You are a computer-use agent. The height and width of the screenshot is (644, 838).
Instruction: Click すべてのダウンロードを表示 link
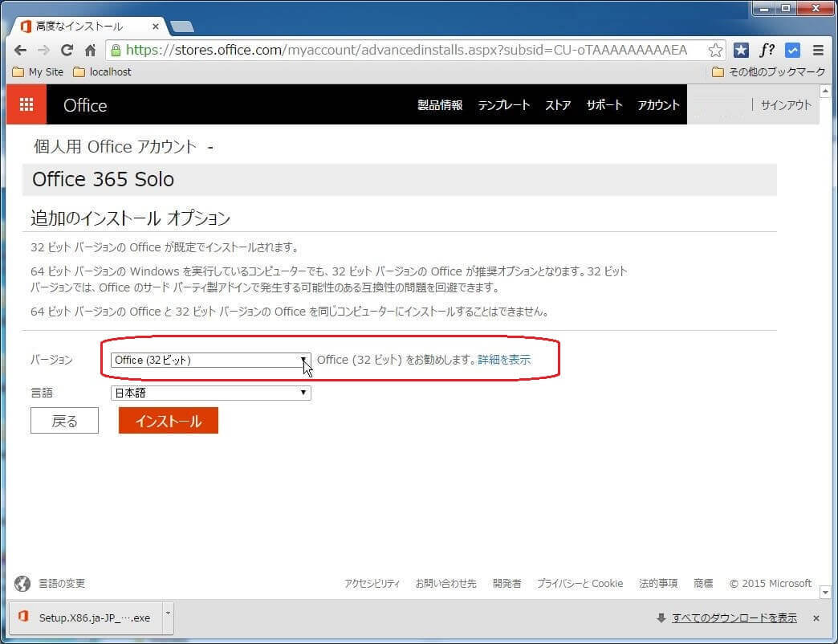tap(734, 618)
